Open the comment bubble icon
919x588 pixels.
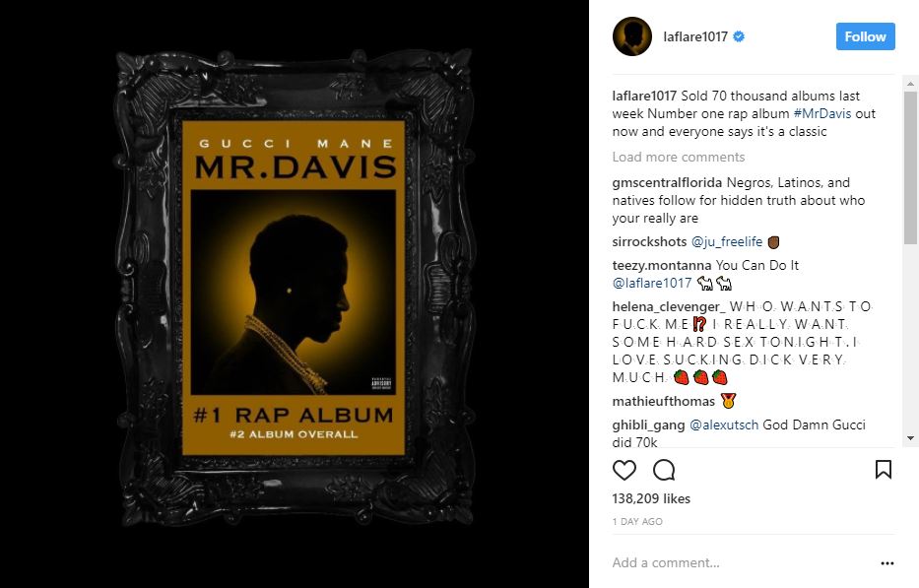coord(664,470)
